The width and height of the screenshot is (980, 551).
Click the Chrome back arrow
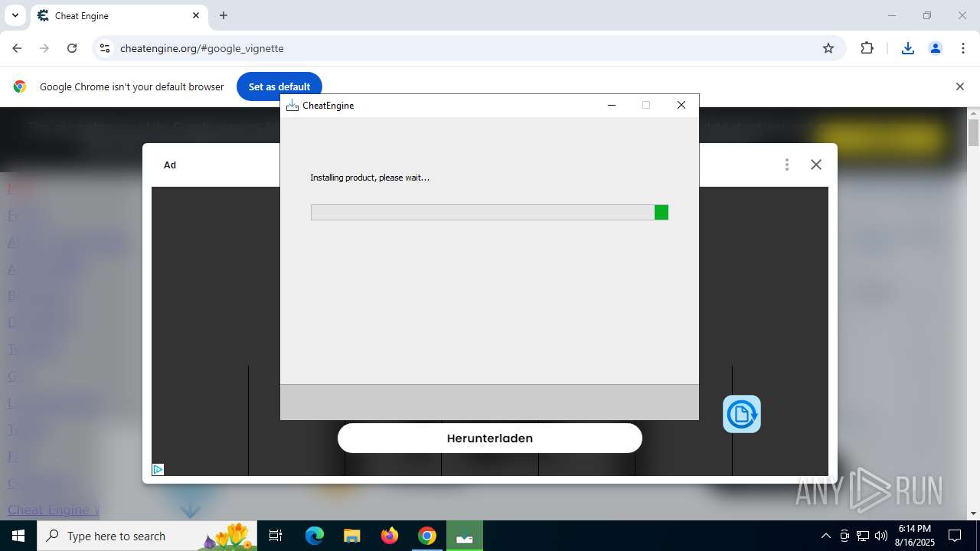(17, 48)
